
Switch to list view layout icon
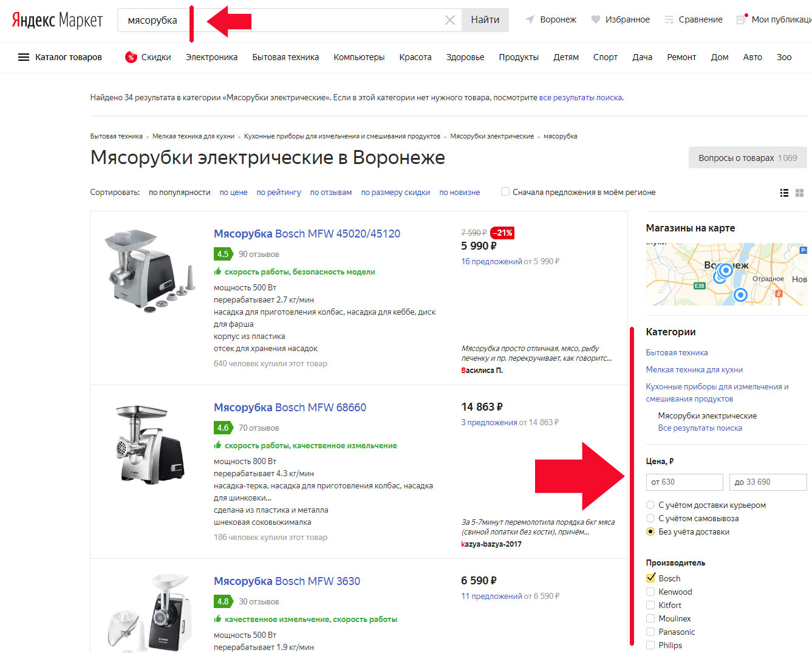tap(785, 193)
